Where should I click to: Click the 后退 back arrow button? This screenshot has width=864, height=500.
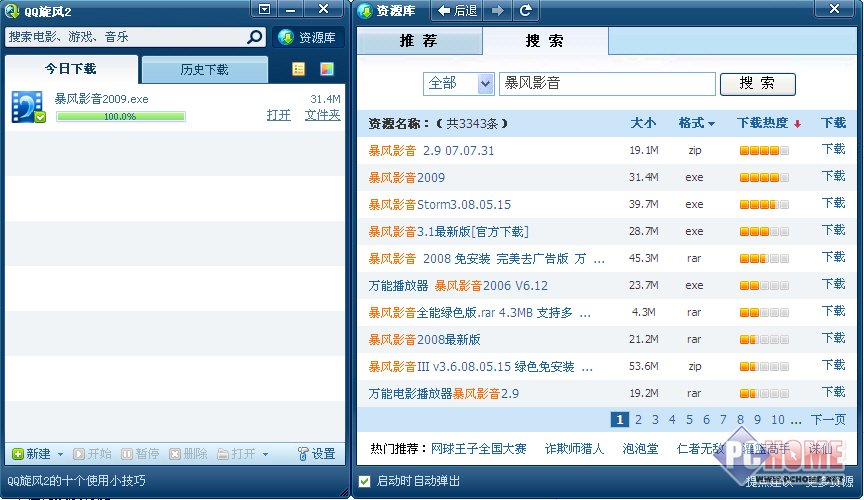click(x=457, y=11)
